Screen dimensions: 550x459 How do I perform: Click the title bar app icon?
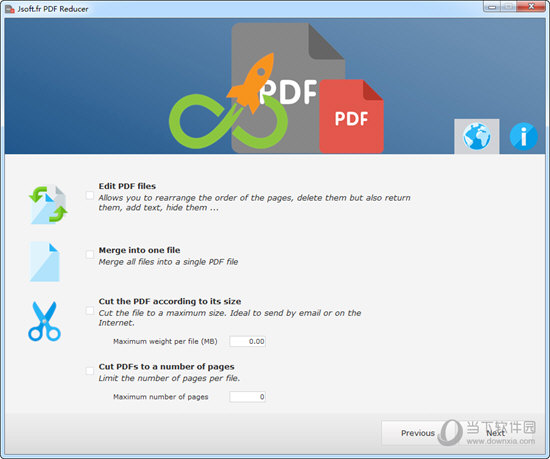click(x=10, y=9)
